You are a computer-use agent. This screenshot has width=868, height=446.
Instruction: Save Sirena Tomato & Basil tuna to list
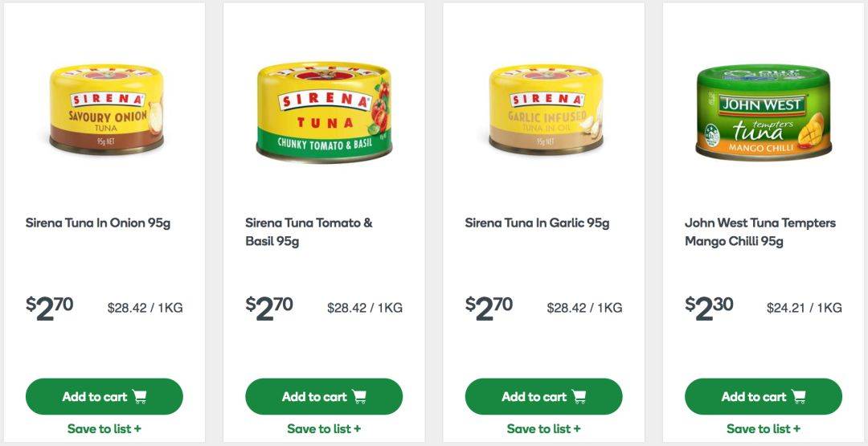click(x=324, y=429)
